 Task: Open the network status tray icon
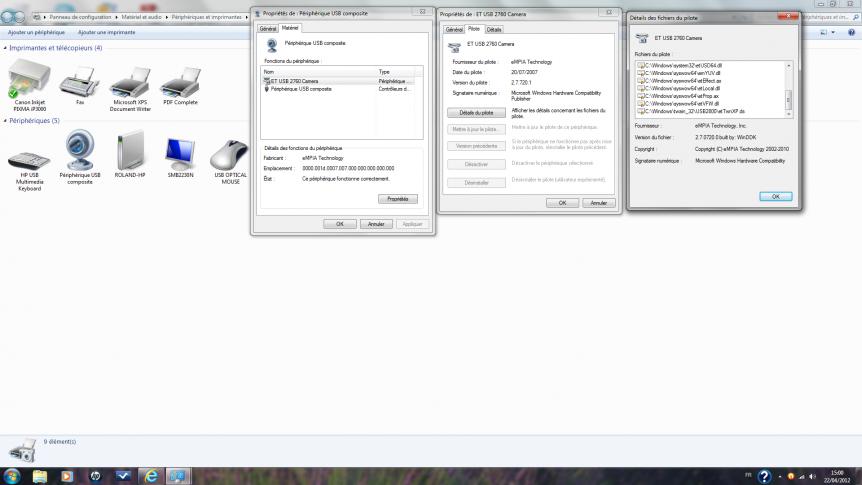point(802,476)
